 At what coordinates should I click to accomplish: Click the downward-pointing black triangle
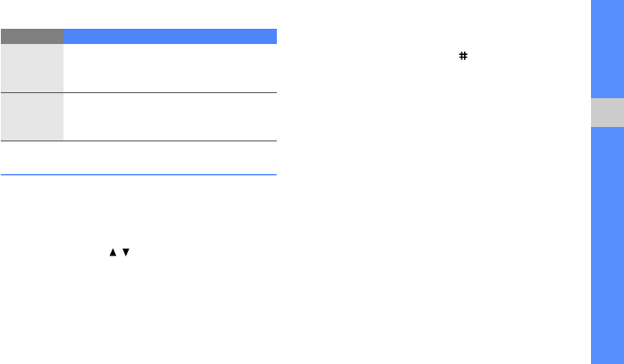click(126, 252)
